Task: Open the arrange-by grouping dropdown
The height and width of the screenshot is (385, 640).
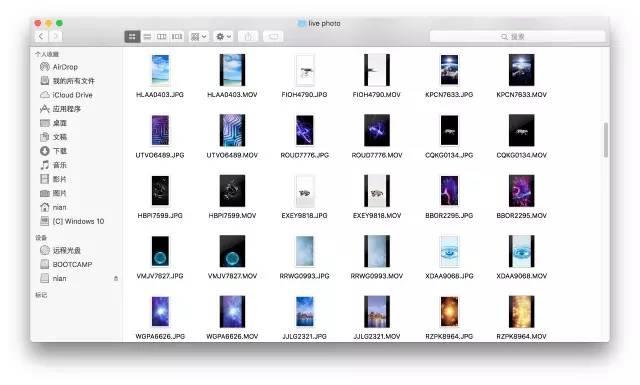Action: tap(199, 37)
